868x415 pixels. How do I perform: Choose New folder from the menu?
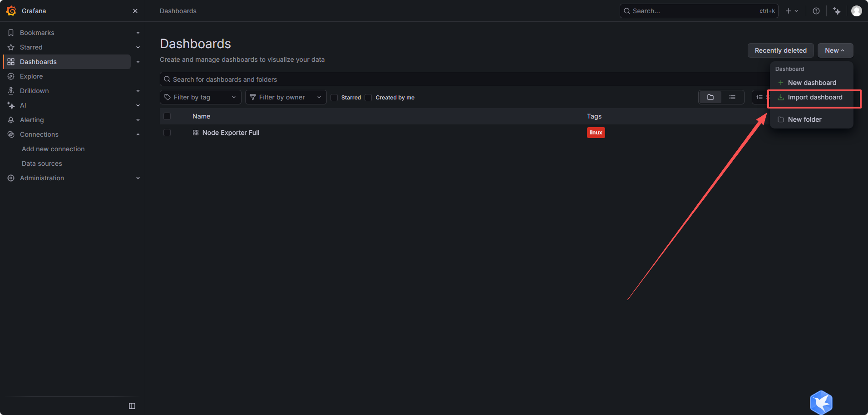click(812, 119)
